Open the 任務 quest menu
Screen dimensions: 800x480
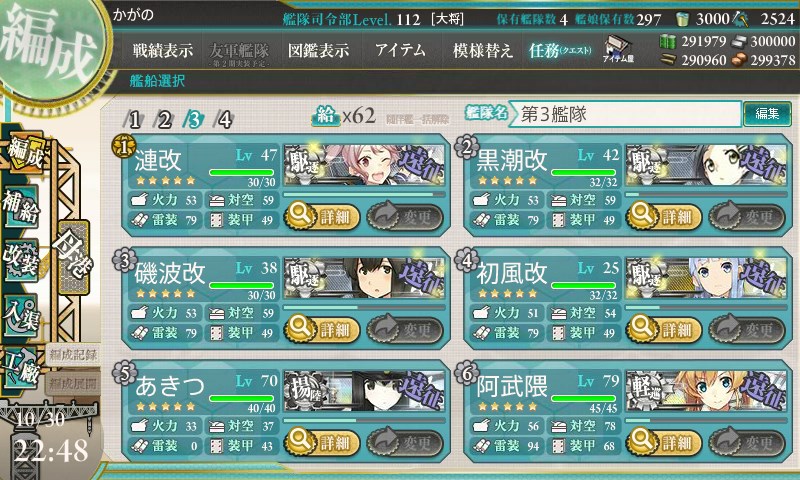[560, 50]
